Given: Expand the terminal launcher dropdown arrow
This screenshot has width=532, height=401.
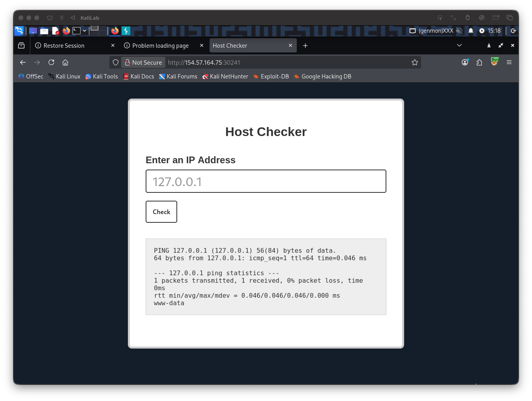Looking at the screenshot, I should pos(84,31).
